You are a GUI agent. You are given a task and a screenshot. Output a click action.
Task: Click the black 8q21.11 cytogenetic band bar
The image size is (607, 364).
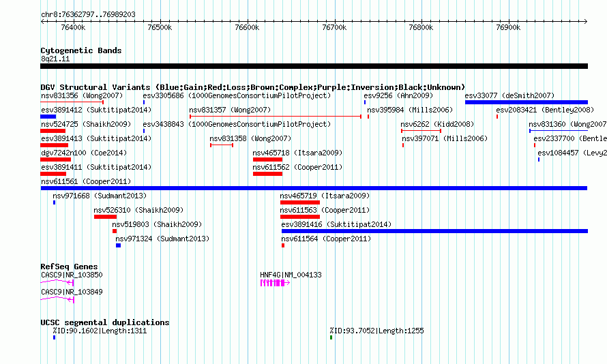tap(314, 66)
